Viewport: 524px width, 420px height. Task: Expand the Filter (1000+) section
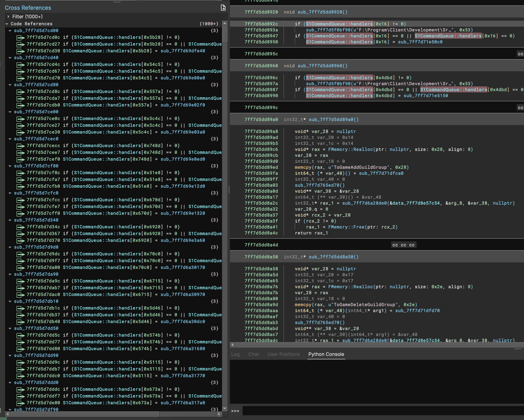click(9, 17)
